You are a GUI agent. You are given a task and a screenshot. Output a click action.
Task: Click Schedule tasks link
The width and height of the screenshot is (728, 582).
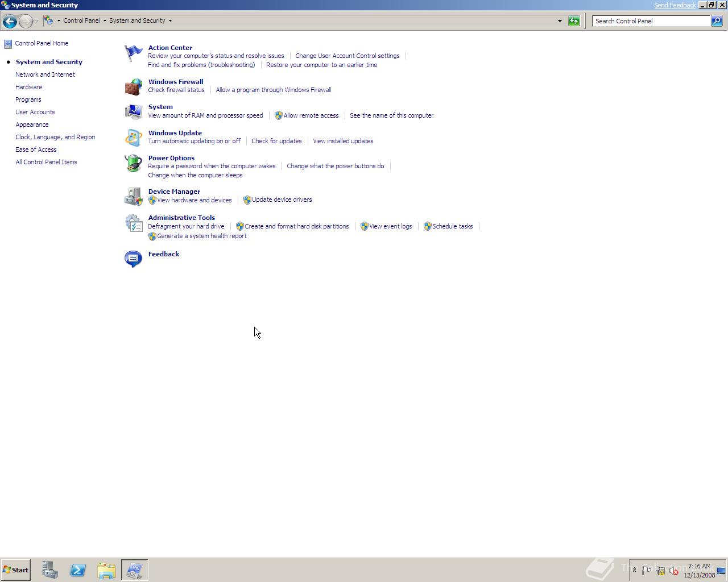453,226
